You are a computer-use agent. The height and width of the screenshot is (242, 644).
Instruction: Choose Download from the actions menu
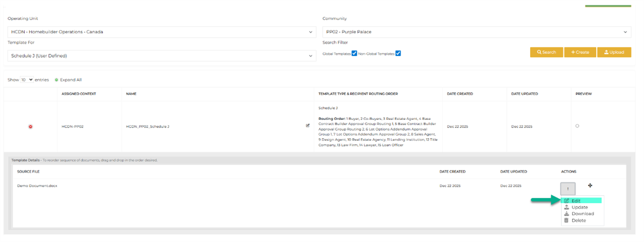coord(582,213)
